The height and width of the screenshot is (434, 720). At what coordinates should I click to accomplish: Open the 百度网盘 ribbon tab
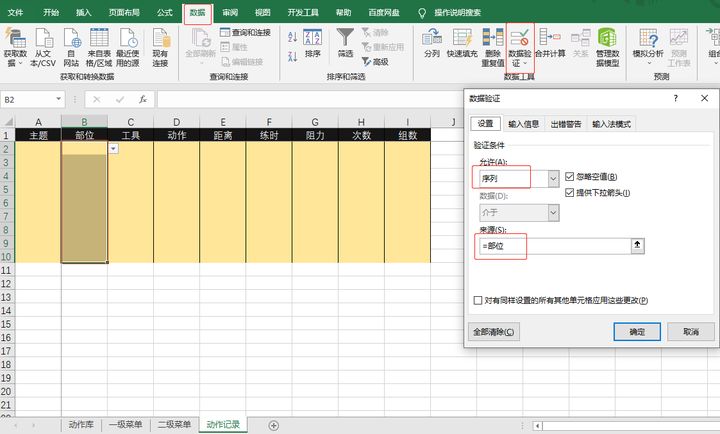point(384,12)
